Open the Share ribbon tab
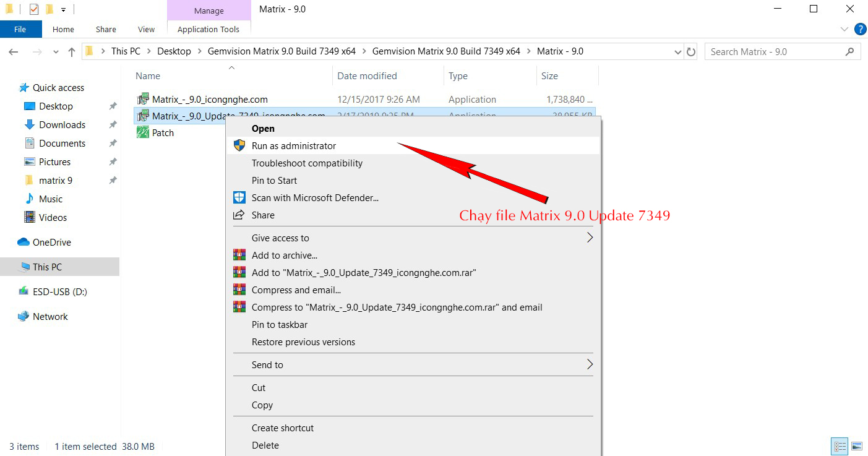The height and width of the screenshot is (456, 868). [106, 29]
